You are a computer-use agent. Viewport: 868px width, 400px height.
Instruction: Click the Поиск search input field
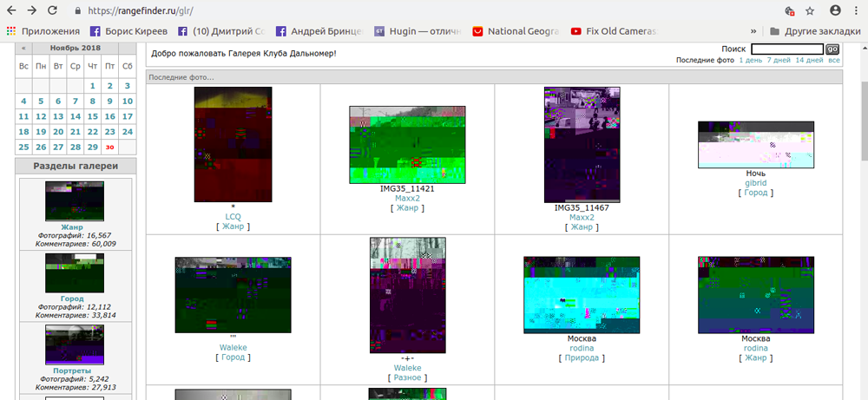(x=786, y=49)
